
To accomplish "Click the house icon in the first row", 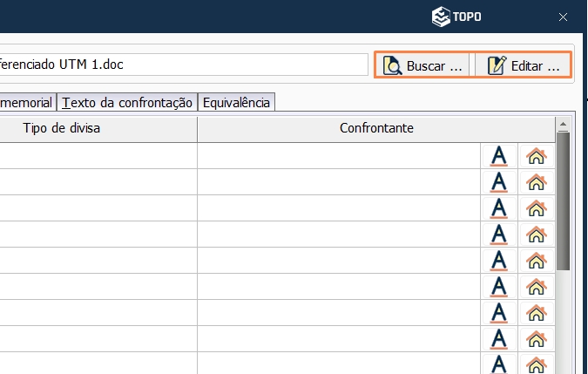I will pos(537,156).
